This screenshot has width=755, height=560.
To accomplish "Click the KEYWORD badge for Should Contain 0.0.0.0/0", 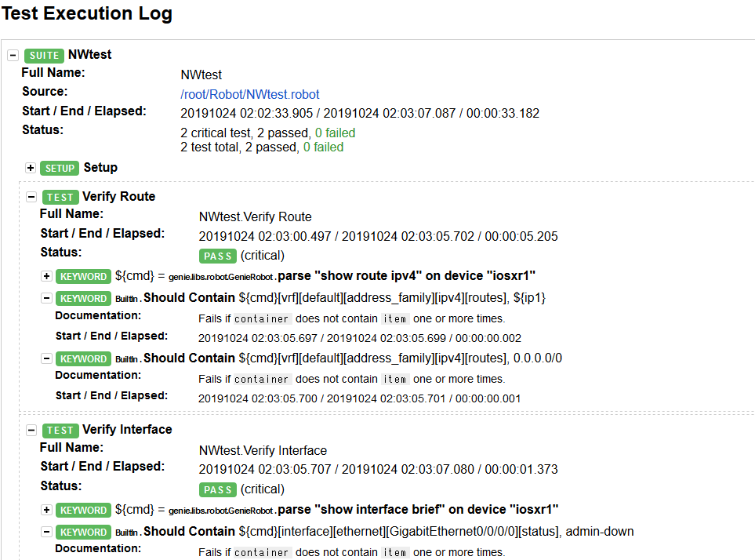I will coord(83,358).
